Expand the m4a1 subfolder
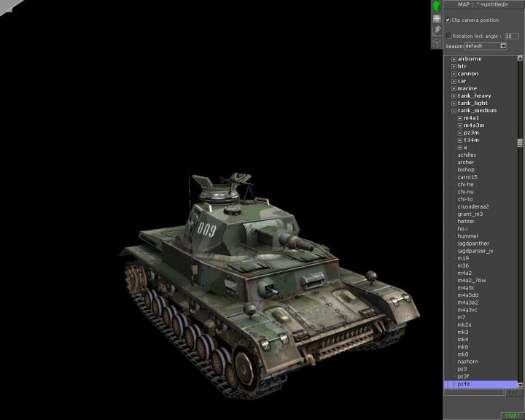Screen dimensions: 525x420 click(x=460, y=118)
